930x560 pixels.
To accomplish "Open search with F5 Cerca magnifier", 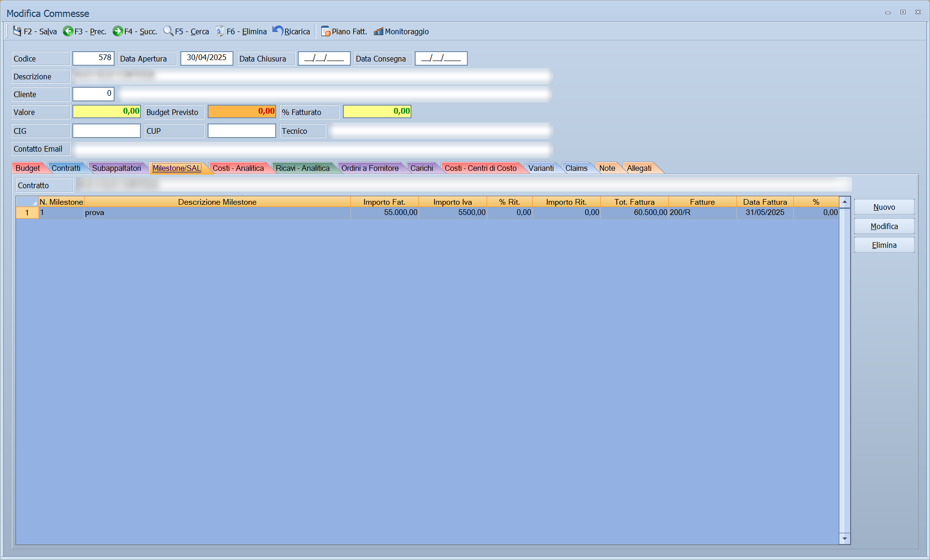I will click(x=168, y=31).
